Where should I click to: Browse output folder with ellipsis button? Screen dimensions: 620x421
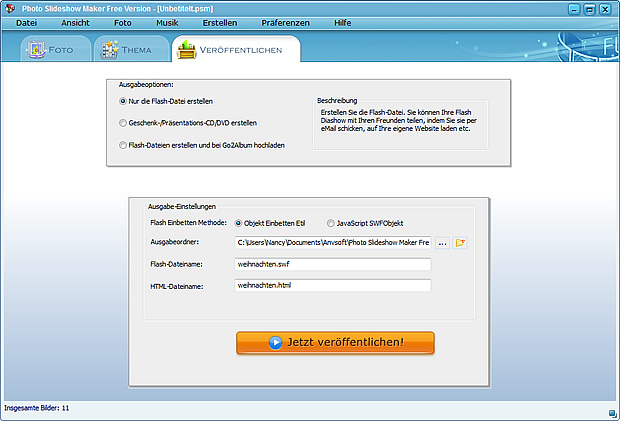point(442,243)
